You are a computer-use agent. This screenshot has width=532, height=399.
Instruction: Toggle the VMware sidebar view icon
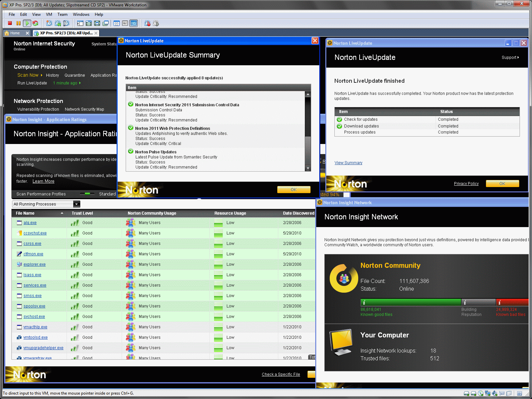pos(80,23)
